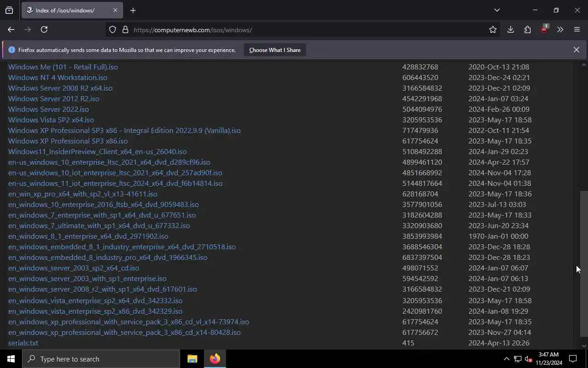Open Firefox View recent browsing icon
Image resolution: width=588 pixels, height=368 pixels.
pyautogui.click(x=9, y=10)
